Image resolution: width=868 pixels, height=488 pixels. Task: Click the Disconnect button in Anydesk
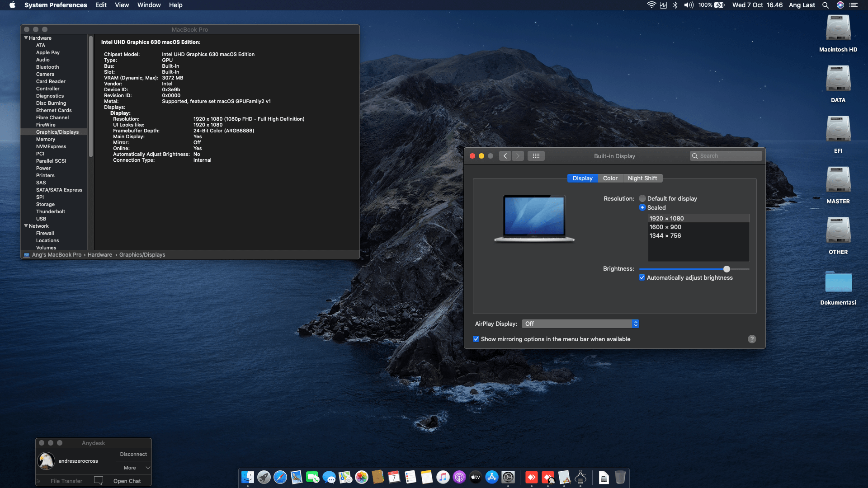pyautogui.click(x=133, y=454)
